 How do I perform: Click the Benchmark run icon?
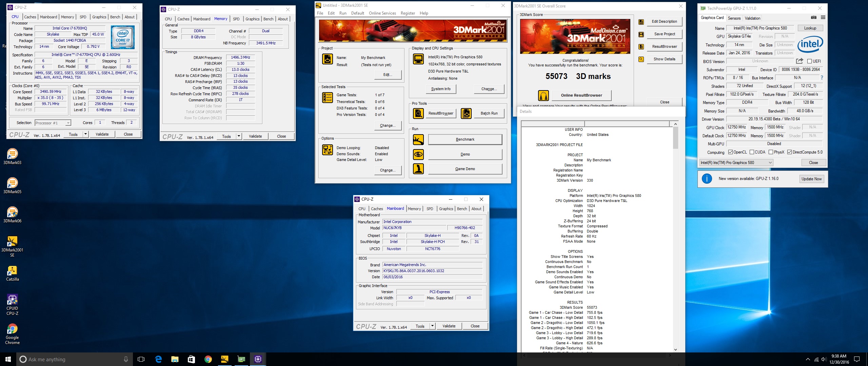pos(418,139)
